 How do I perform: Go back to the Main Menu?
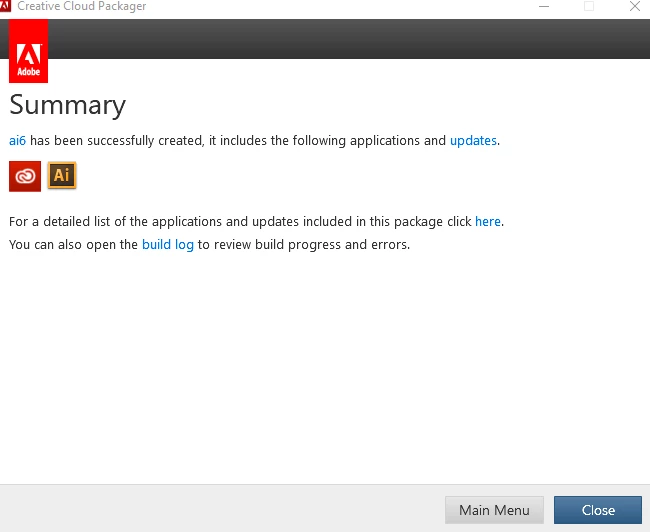tap(494, 510)
